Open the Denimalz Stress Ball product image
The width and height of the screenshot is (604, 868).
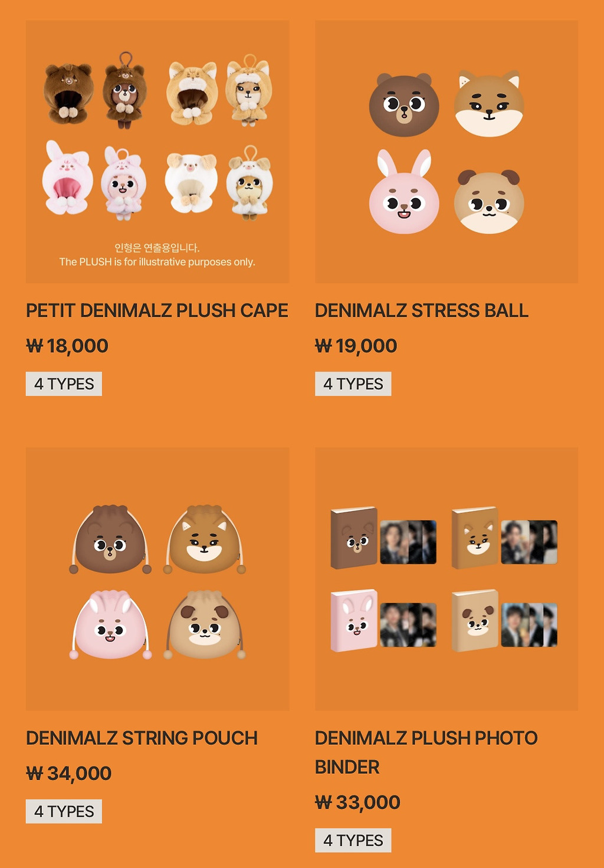coord(447,152)
